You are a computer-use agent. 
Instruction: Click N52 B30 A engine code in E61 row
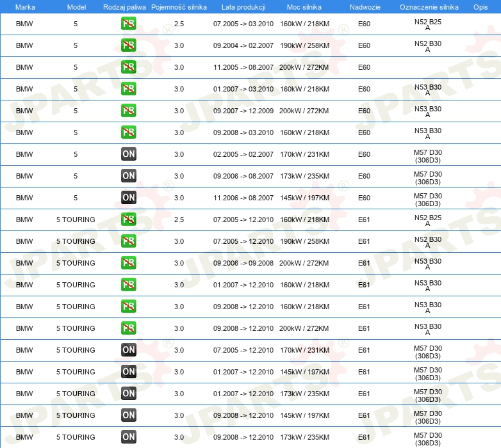(x=428, y=242)
